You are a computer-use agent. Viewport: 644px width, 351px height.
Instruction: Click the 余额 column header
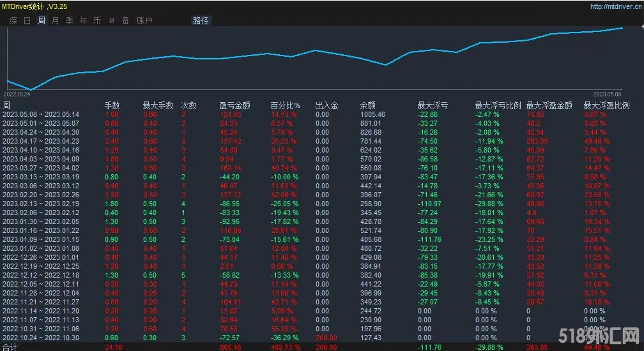click(367, 105)
